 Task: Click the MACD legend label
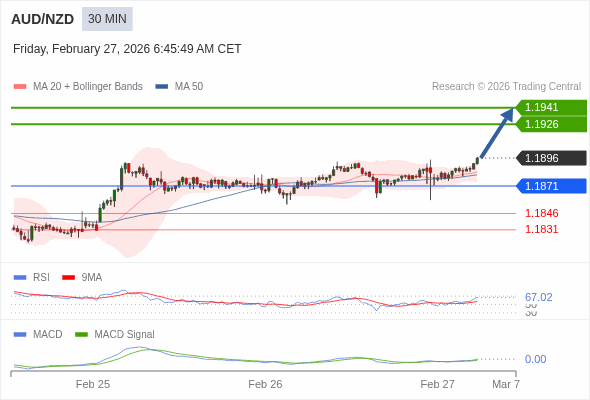click(48, 335)
